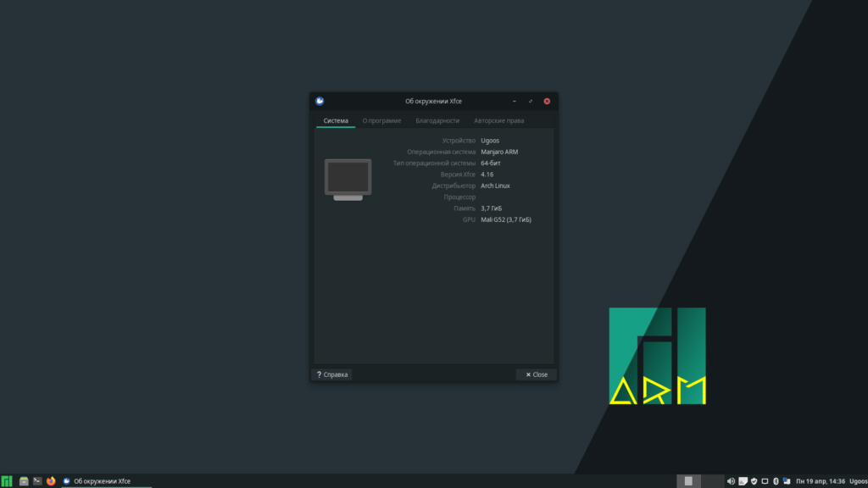This screenshot has height=488, width=868.
Task: Select the Авторские права tab
Action: point(498,120)
